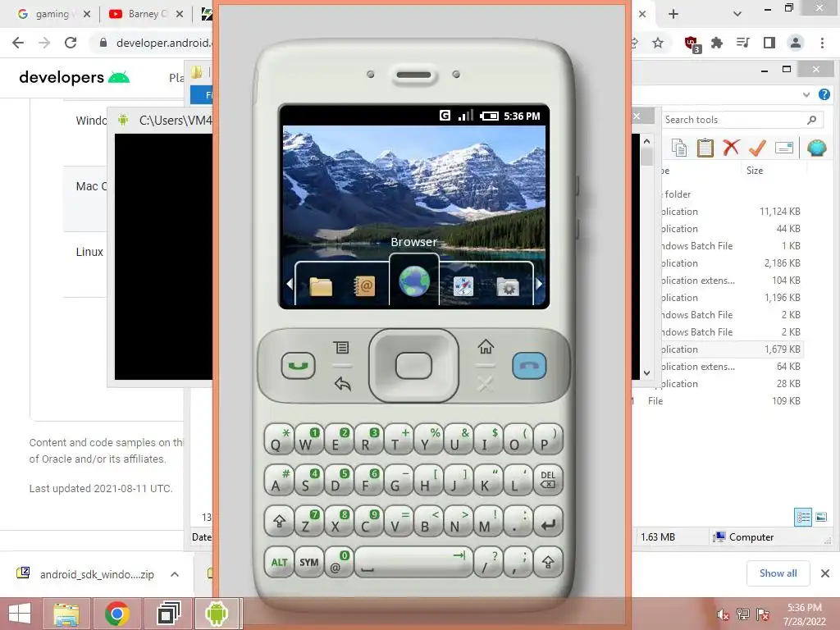Click the D-pad center button on the emulator
840x630 pixels.
(413, 366)
